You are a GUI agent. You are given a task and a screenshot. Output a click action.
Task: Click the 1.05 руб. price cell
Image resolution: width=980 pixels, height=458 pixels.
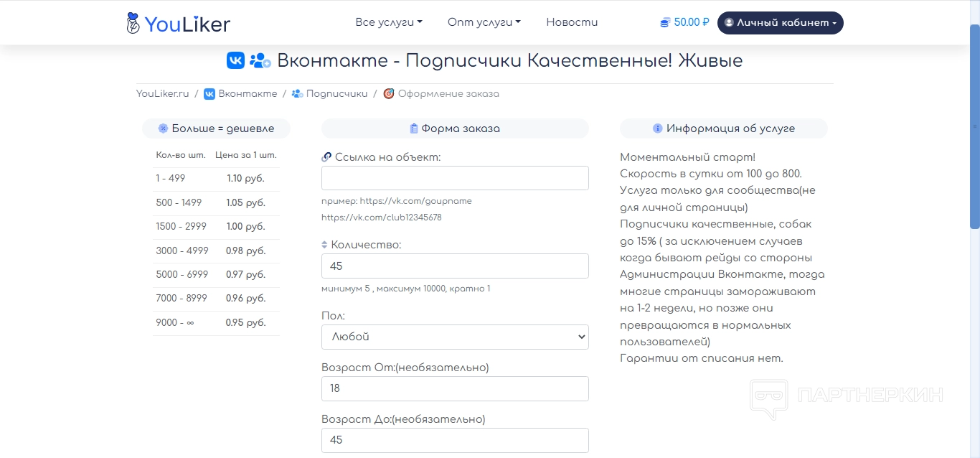click(246, 202)
